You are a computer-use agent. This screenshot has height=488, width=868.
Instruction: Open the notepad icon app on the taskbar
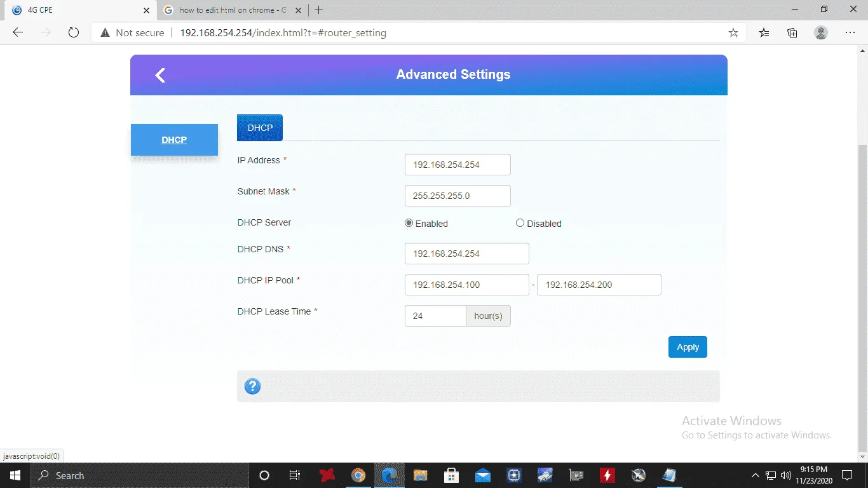coord(670,475)
